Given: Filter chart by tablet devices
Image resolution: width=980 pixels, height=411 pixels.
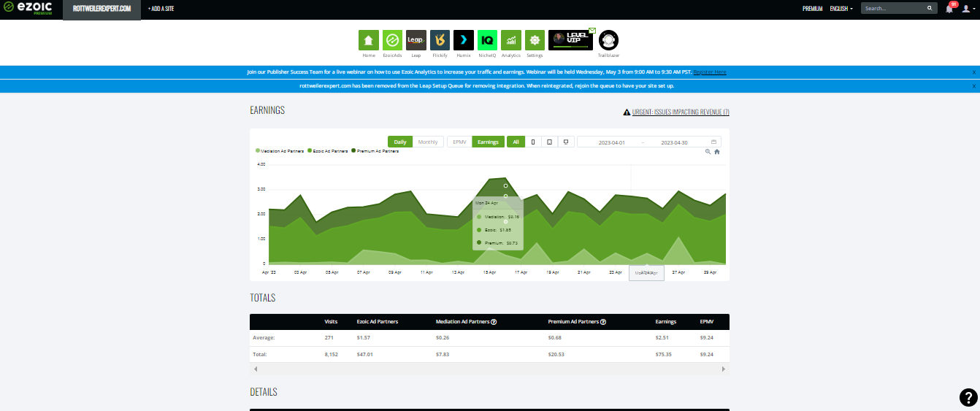Looking at the screenshot, I should (x=549, y=142).
